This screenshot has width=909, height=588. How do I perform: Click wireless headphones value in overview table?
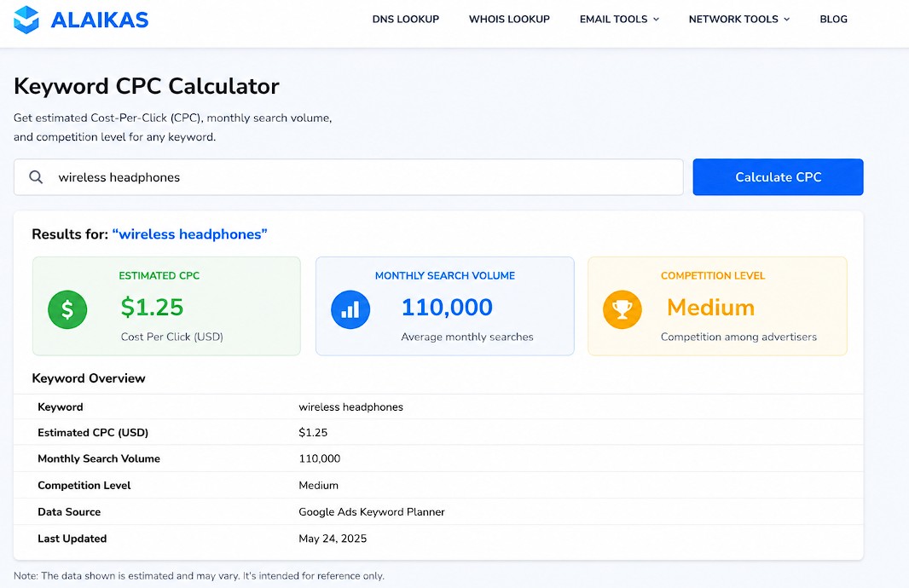tap(350, 407)
